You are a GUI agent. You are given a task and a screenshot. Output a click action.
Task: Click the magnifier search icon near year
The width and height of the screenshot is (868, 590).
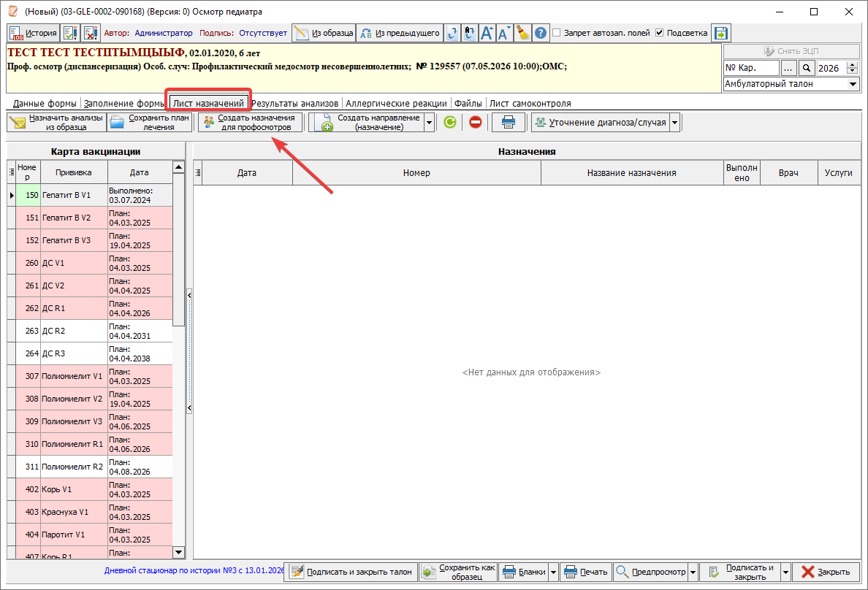pos(807,68)
